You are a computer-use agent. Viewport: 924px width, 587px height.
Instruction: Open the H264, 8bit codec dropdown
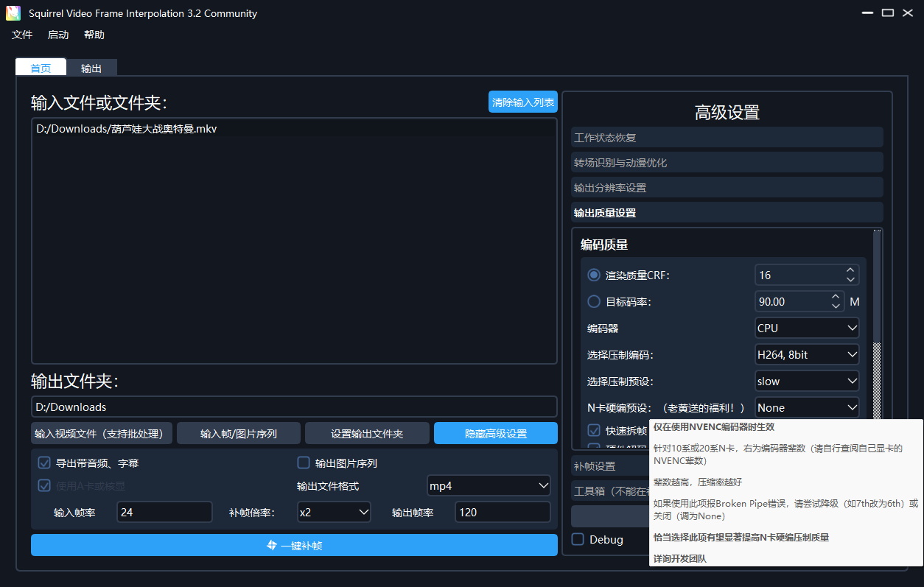point(807,355)
